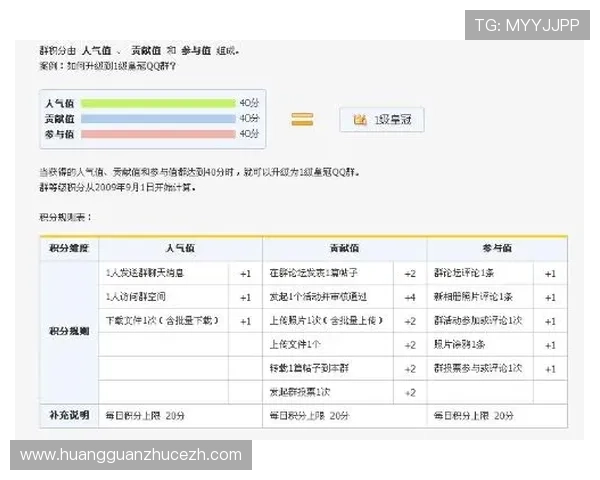Click the +1 next to 群投票参与或评论1次
Screen dimensions: 600x480
550,369
